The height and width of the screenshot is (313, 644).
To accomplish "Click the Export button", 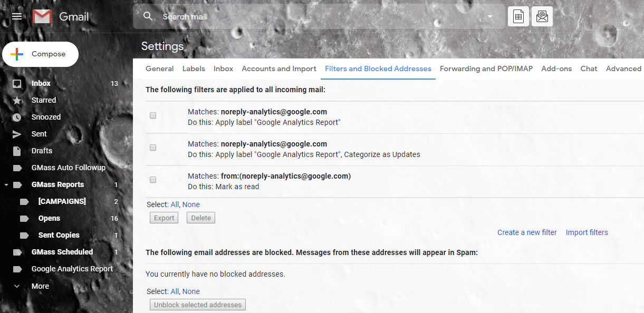I will pos(164,217).
